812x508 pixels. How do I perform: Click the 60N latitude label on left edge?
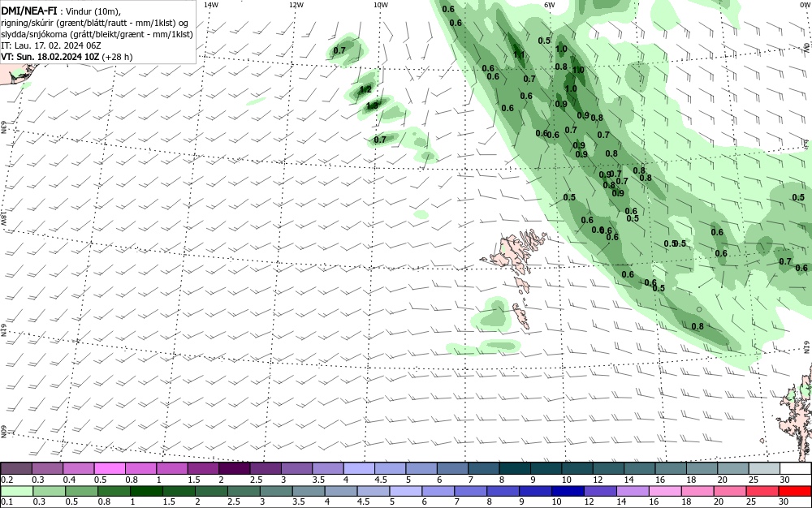click(3, 432)
